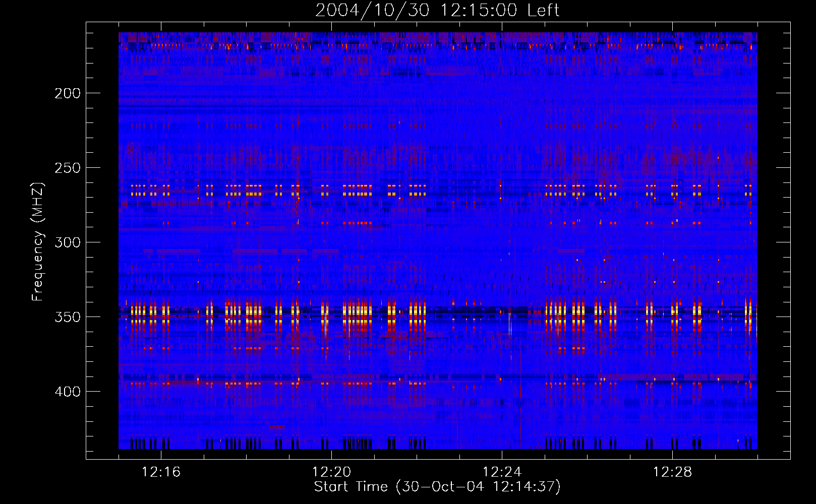Click the 12:24 time tick label
816x504 pixels.
502,472
